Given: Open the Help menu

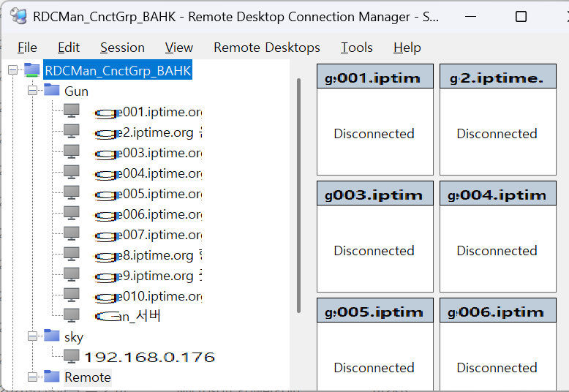Looking at the screenshot, I should click(x=407, y=48).
